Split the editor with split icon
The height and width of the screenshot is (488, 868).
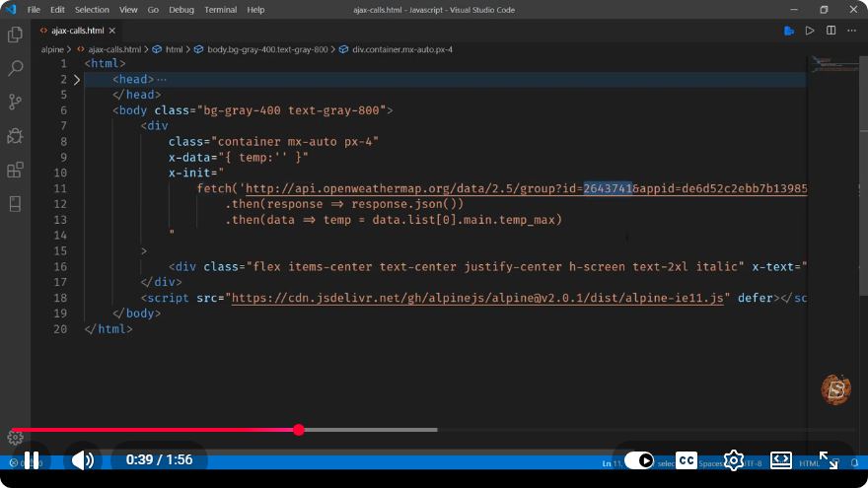click(x=831, y=31)
